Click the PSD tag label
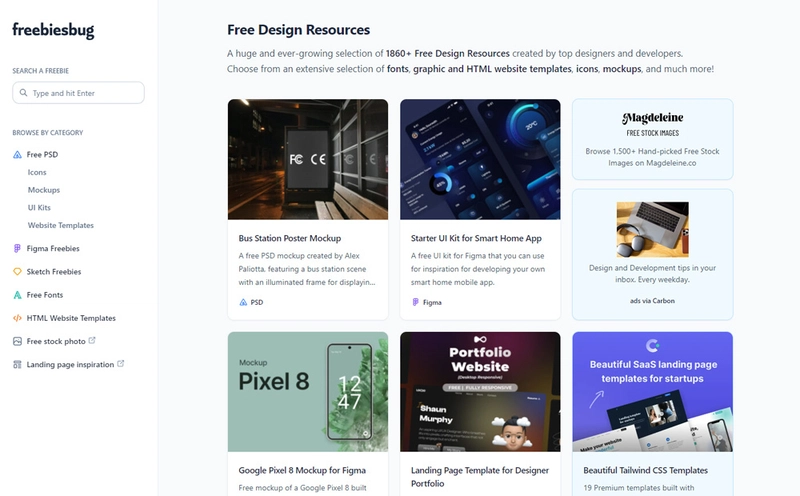Screen dimensions: 800x496 tap(257, 303)
